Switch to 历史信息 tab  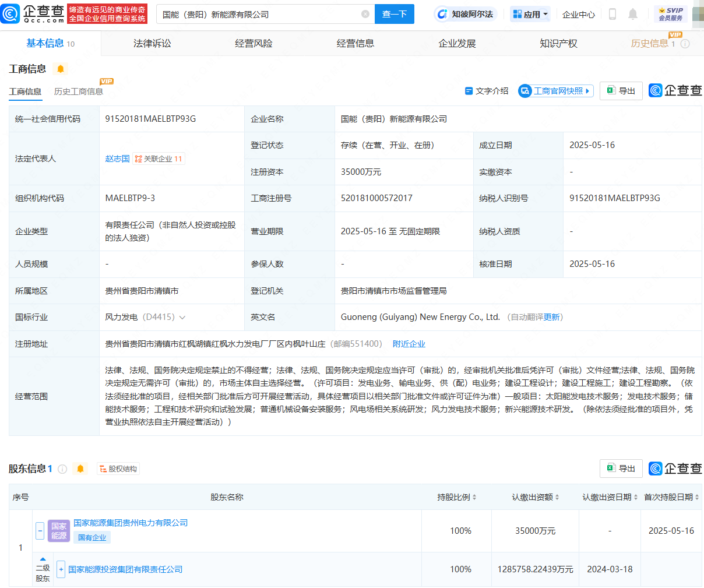tap(653, 43)
